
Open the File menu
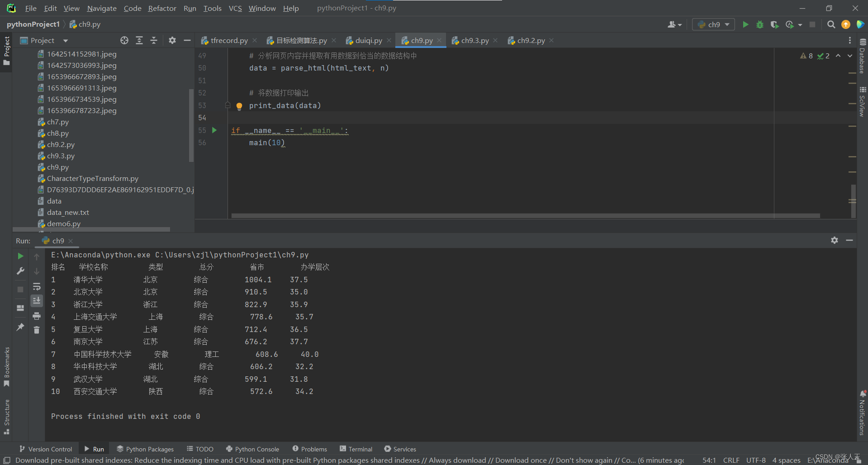tap(31, 8)
